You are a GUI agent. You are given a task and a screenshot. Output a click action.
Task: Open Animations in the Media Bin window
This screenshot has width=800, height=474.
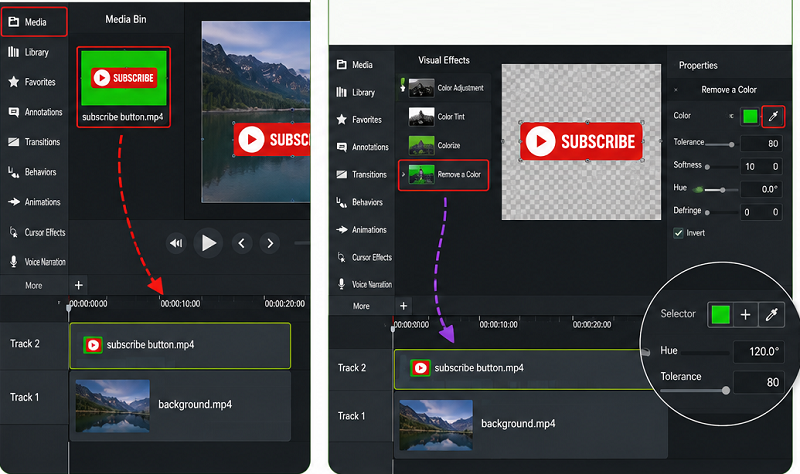click(34, 202)
